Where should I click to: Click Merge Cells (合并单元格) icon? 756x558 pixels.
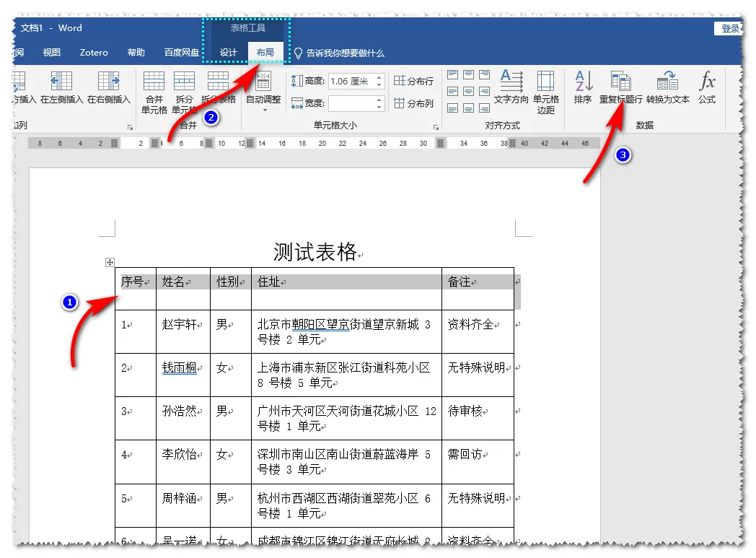[x=154, y=81]
